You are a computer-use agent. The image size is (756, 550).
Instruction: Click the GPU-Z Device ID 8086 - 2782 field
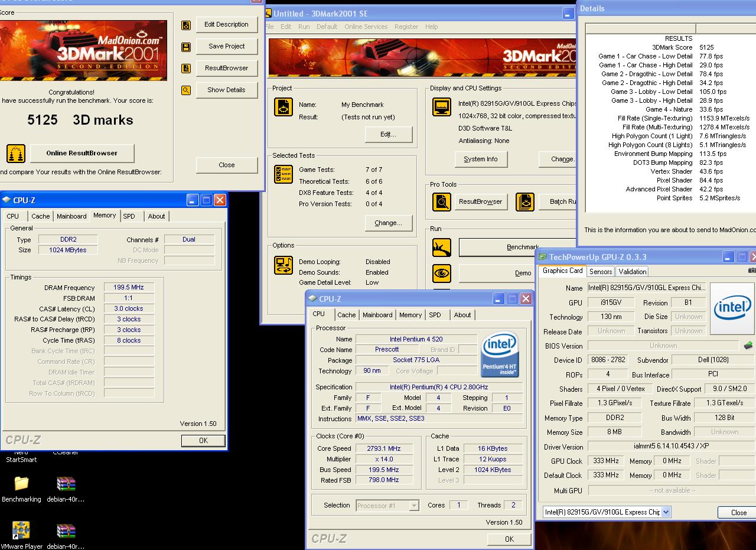click(x=610, y=360)
